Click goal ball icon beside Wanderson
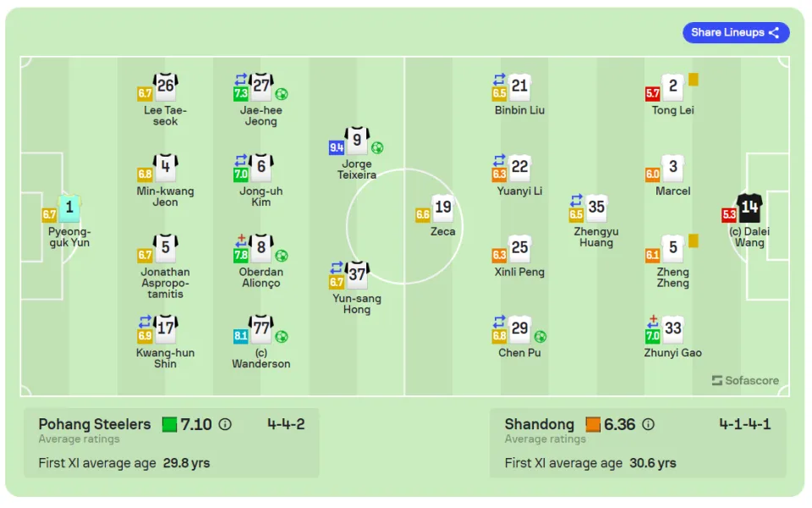 281,337
